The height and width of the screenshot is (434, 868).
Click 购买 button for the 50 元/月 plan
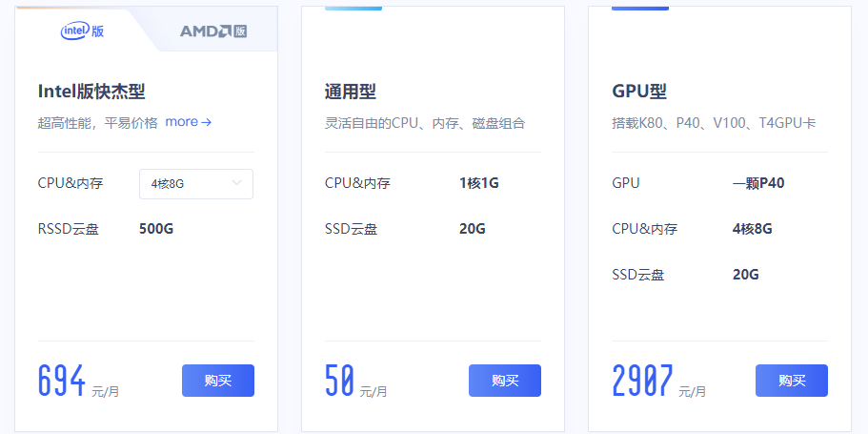[505, 381]
